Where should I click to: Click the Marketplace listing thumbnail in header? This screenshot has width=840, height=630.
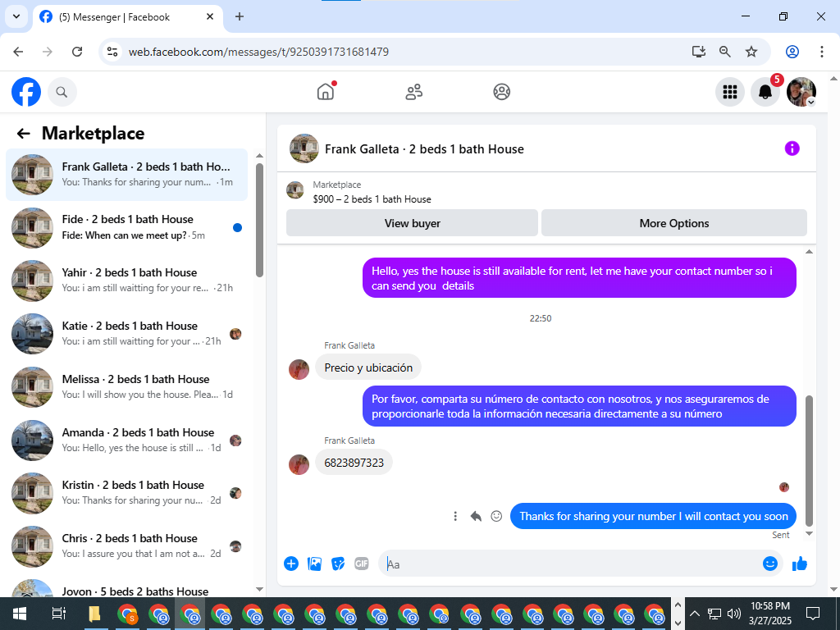(295, 189)
